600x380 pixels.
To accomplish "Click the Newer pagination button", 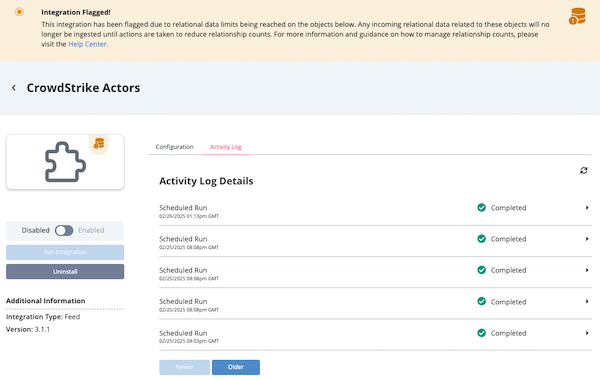I will pyautogui.click(x=184, y=367).
